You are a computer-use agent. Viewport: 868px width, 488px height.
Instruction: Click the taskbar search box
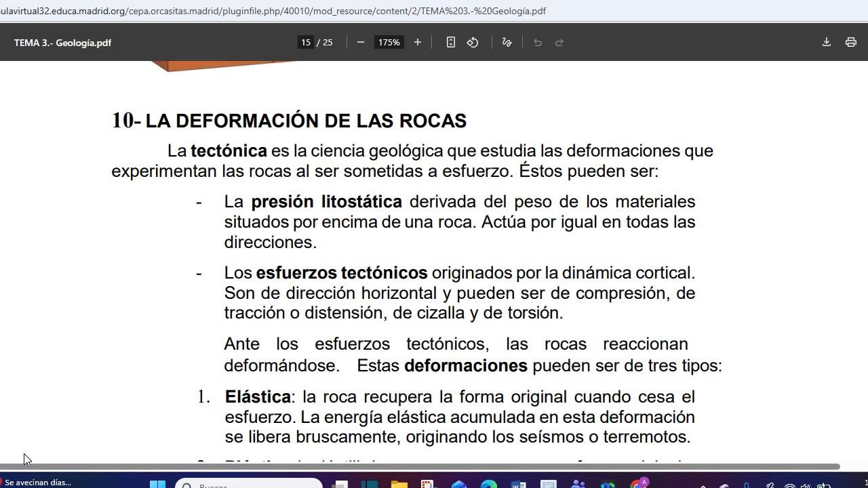[x=249, y=484]
